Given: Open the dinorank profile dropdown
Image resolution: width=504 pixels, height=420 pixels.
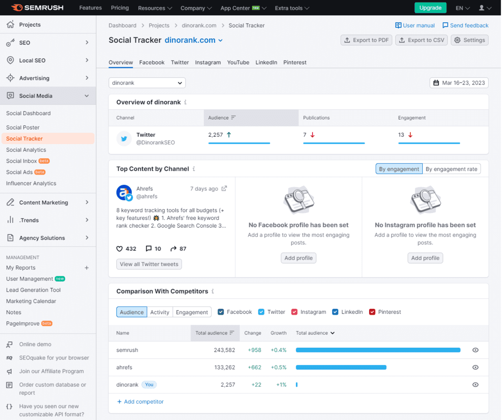Looking at the screenshot, I should click(x=147, y=83).
